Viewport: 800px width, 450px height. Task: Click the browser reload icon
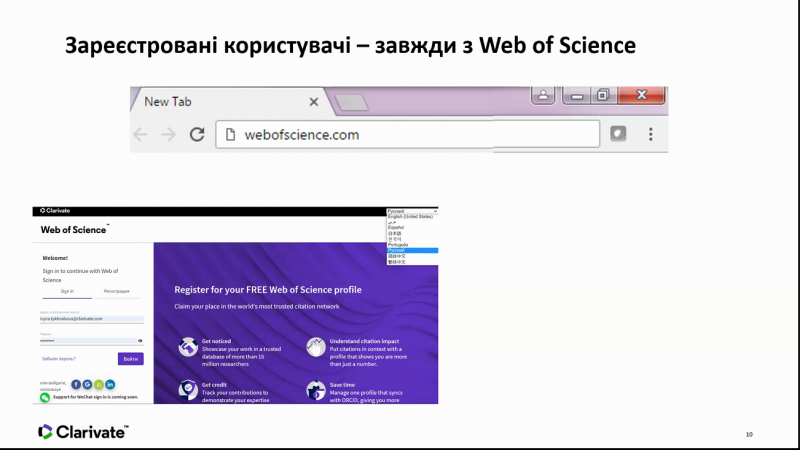pyautogui.click(x=197, y=134)
